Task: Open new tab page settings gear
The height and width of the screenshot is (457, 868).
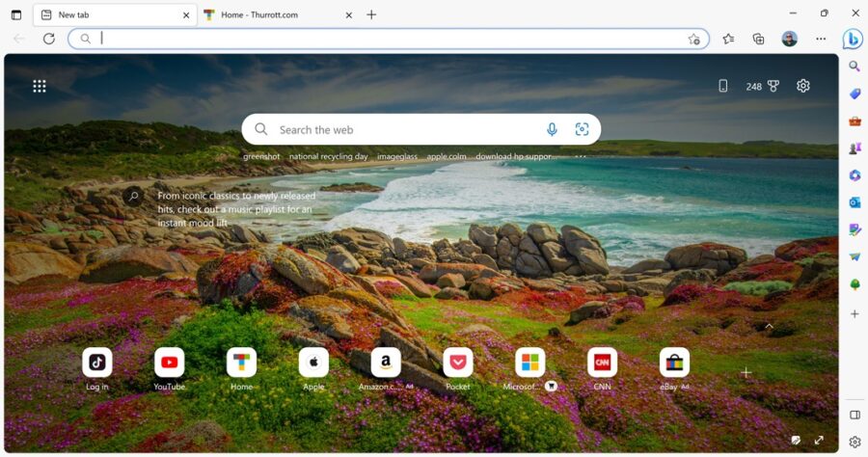Action: click(803, 86)
